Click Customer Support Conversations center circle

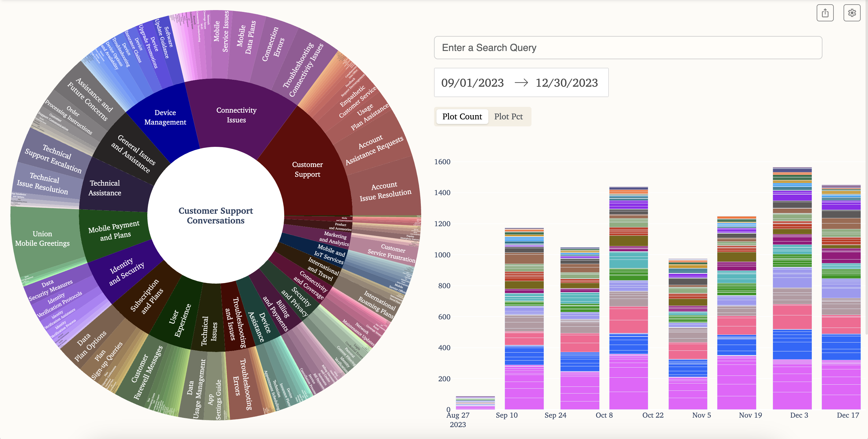click(216, 216)
